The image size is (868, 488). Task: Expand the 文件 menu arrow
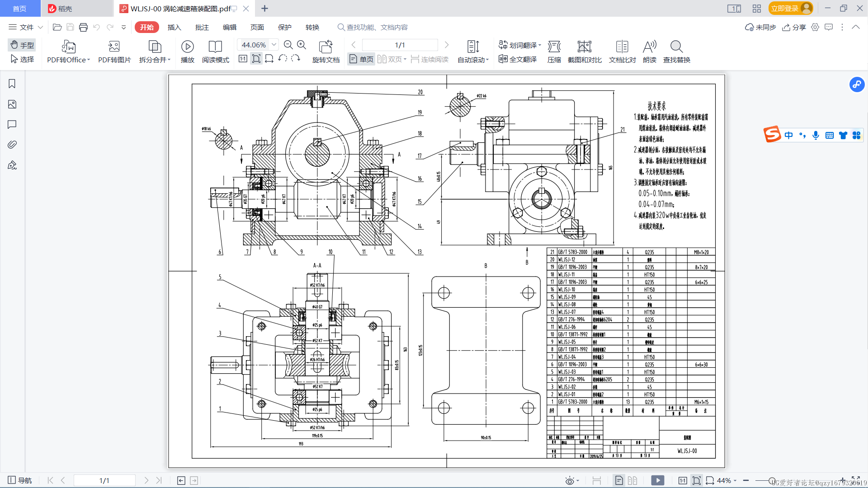(40, 27)
